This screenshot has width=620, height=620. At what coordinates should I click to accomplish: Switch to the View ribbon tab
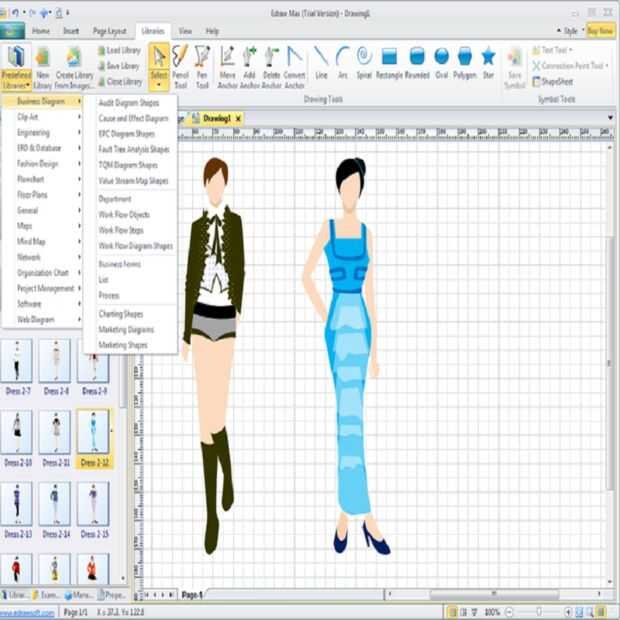tap(185, 31)
